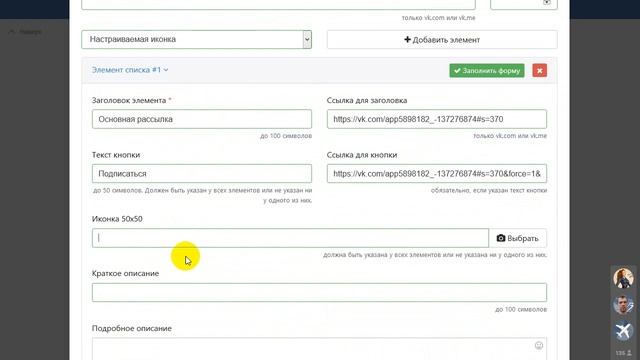Click the 'Подробное описание' text area
The image size is (640, 360).
pos(319,349)
